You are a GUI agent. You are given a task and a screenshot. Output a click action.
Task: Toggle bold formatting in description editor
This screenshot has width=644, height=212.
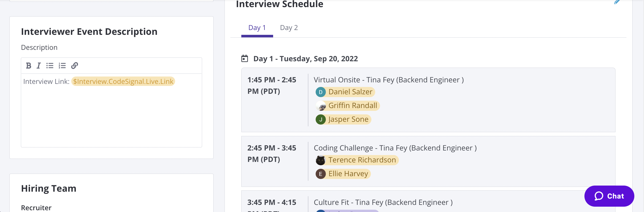coord(29,66)
